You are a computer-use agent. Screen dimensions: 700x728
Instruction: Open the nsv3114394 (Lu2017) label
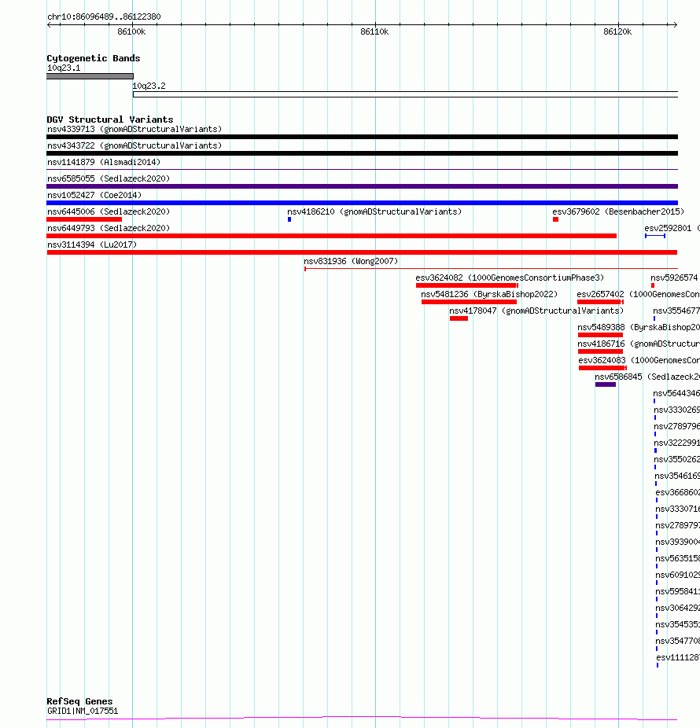pos(92,245)
